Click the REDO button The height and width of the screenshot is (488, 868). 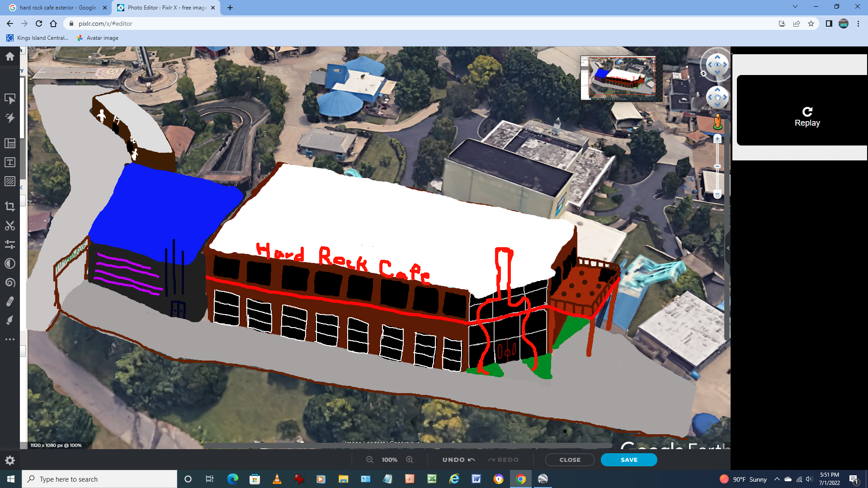(x=503, y=460)
